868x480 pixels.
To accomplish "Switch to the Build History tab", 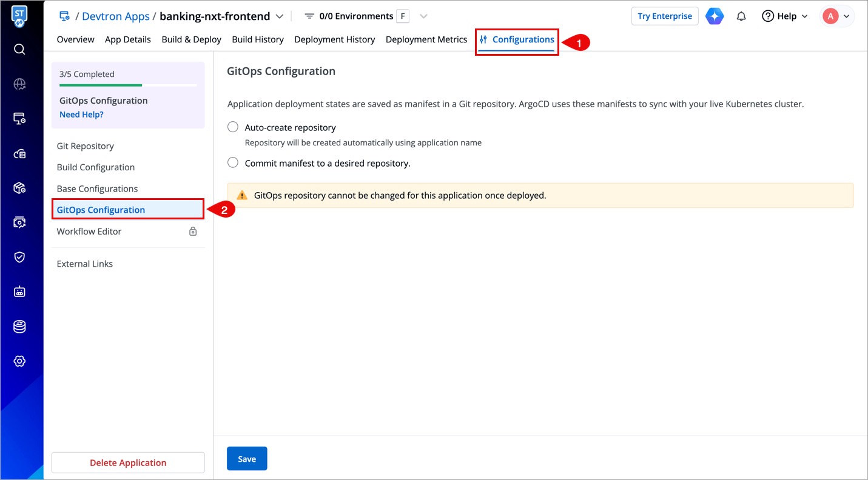I will pyautogui.click(x=258, y=39).
